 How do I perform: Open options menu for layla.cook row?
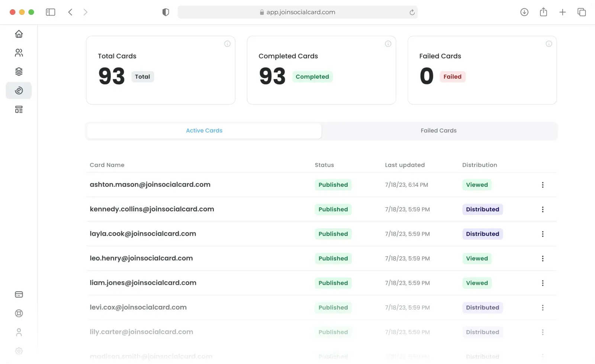[543, 234]
